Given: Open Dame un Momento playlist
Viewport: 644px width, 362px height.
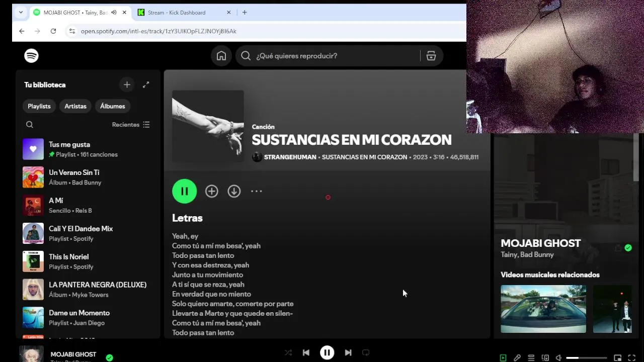Looking at the screenshot, I should pos(88,318).
